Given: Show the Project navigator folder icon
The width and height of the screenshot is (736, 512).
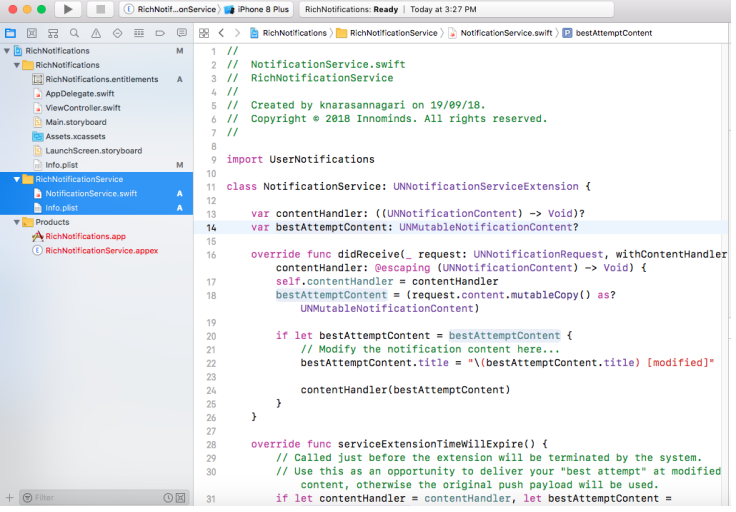Looking at the screenshot, I should (x=10, y=33).
